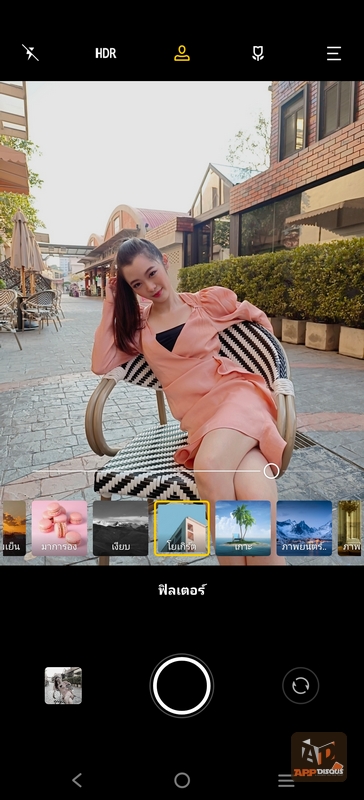The image size is (364, 800).
Task: Select the partially visible sunset filter
Action: click(x=14, y=528)
